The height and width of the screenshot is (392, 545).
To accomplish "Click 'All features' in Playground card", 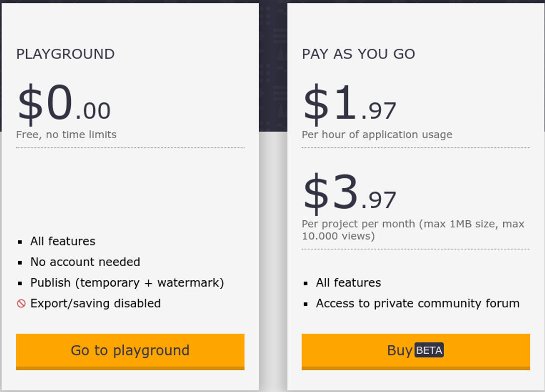I will [63, 241].
